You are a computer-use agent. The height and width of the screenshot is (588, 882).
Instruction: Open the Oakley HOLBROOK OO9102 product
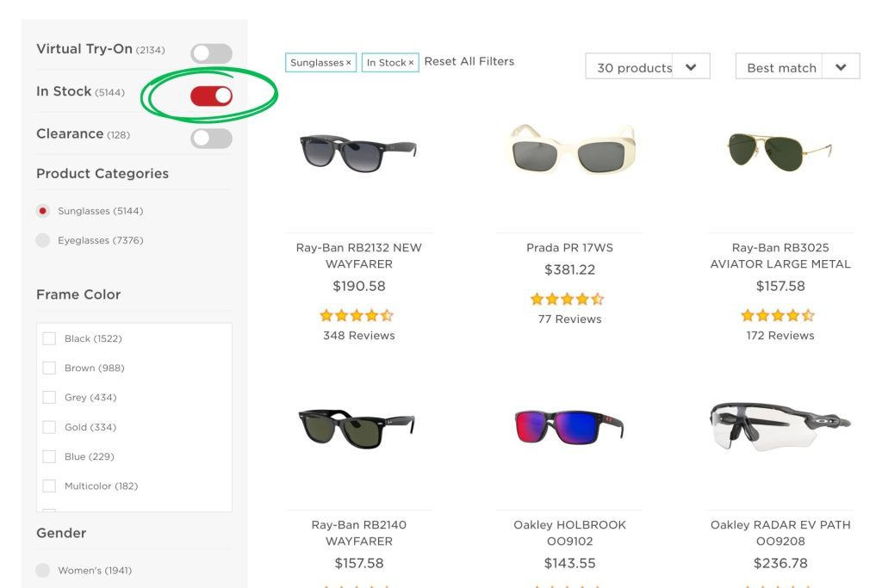coord(568,533)
